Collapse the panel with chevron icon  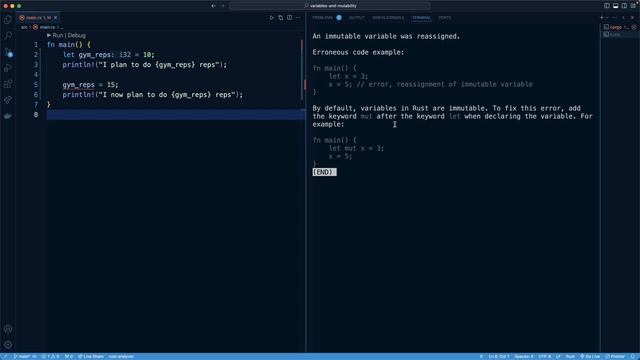coord(624,18)
